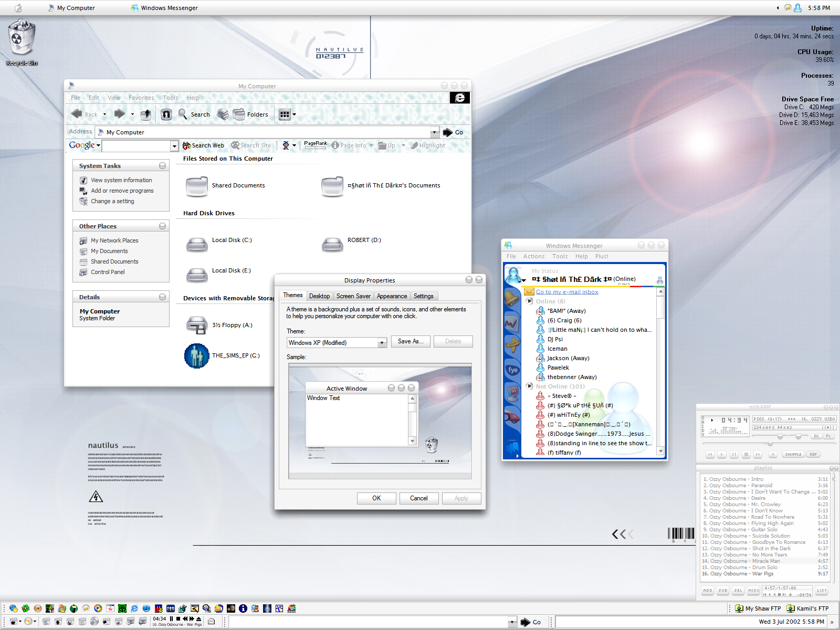This screenshot has width=840, height=630.
Task: Click the airplane tab in Messenger sidebar
Action: pos(512,345)
